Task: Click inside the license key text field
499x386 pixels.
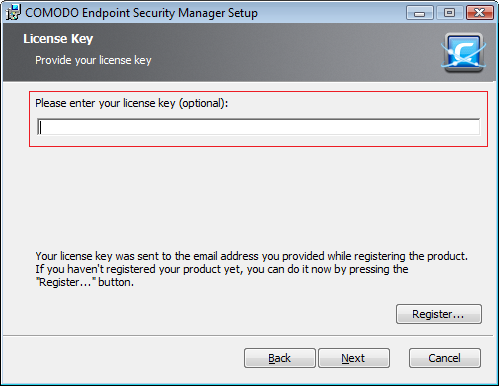Action: tap(259, 127)
